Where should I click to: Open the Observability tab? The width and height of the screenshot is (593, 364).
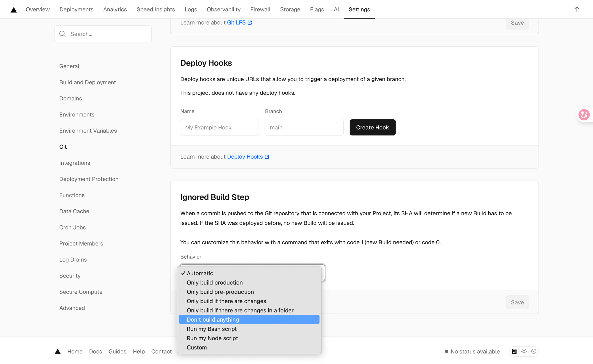point(224,9)
